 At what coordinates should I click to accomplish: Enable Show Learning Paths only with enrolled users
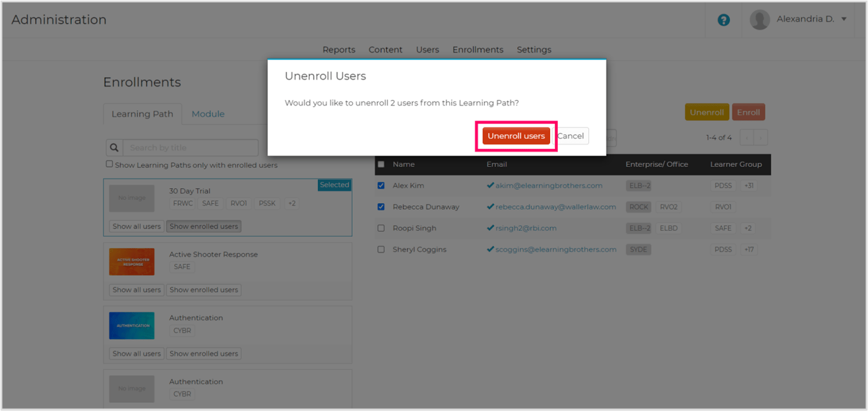109,165
